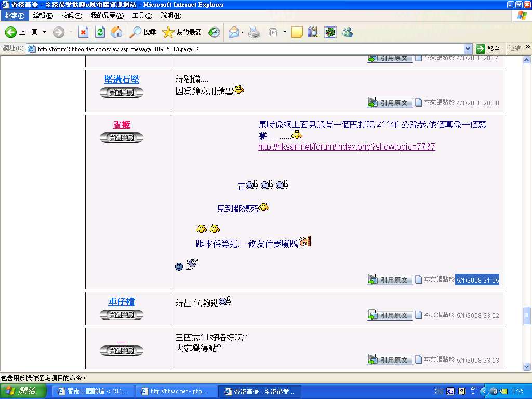Image resolution: width=532 pixels, height=399 pixels.
Task: Click the Back (上一頁) button
Action: pyautogui.click(x=22, y=32)
